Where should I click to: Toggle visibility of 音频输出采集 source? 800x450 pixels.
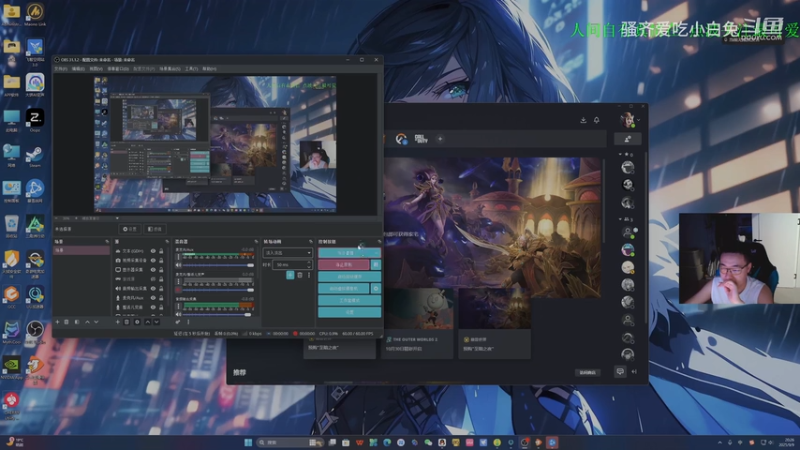tap(153, 289)
